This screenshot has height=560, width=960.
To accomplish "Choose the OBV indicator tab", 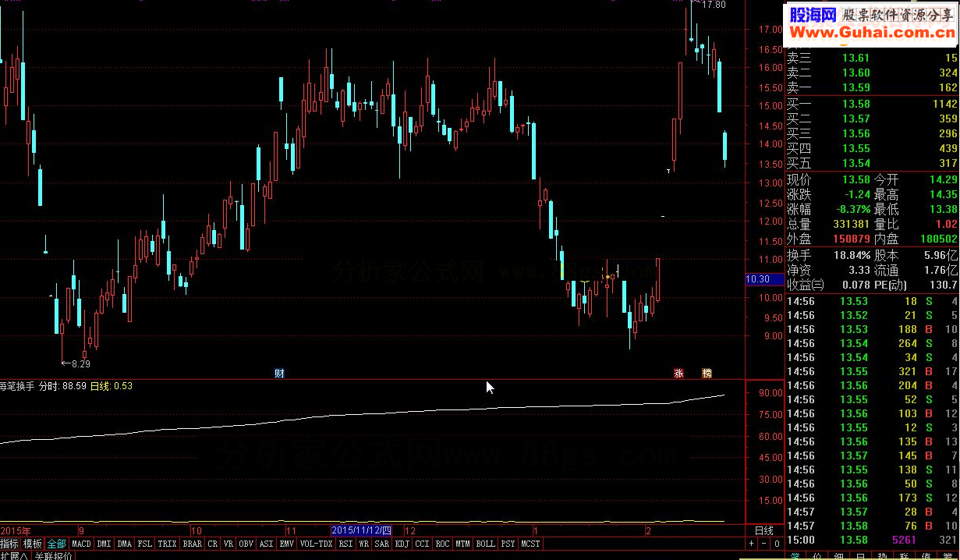I will [246, 544].
